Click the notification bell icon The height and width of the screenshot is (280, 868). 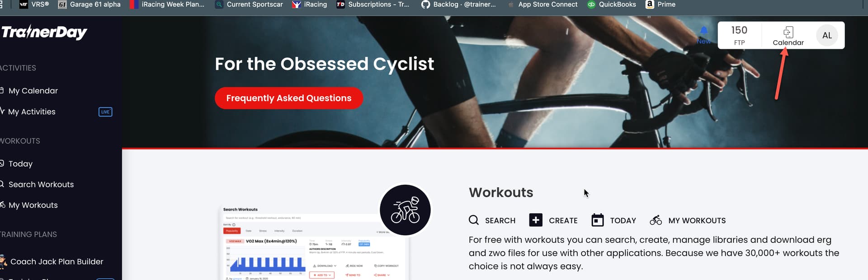coord(704,30)
